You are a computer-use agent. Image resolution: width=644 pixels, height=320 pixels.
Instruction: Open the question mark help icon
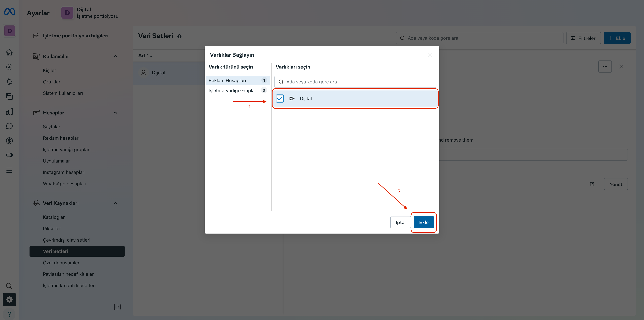click(9, 314)
